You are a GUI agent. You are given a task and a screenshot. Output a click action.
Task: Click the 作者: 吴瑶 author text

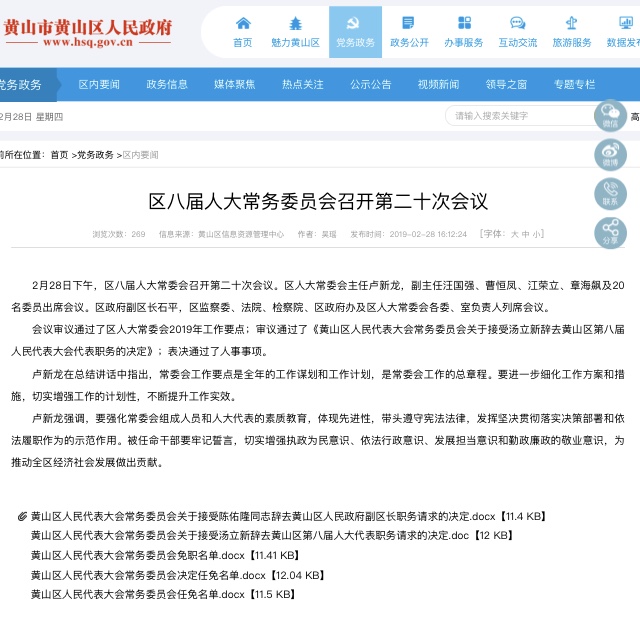317,234
